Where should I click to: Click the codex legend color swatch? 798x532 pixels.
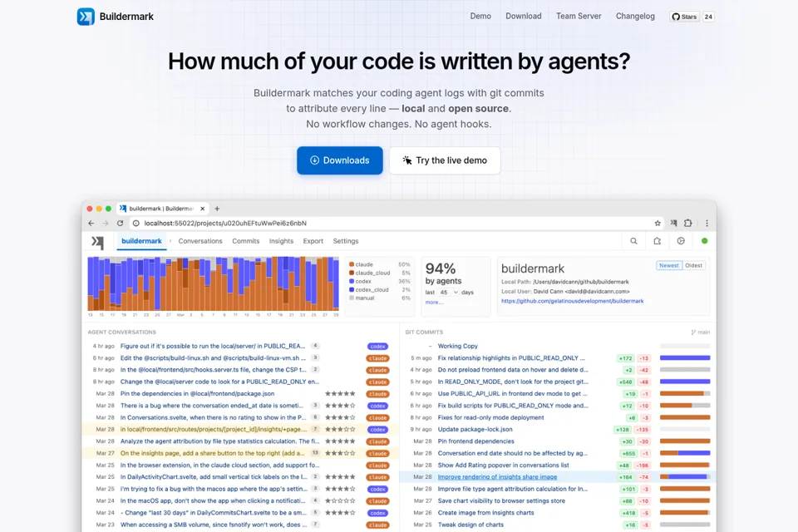[352, 282]
